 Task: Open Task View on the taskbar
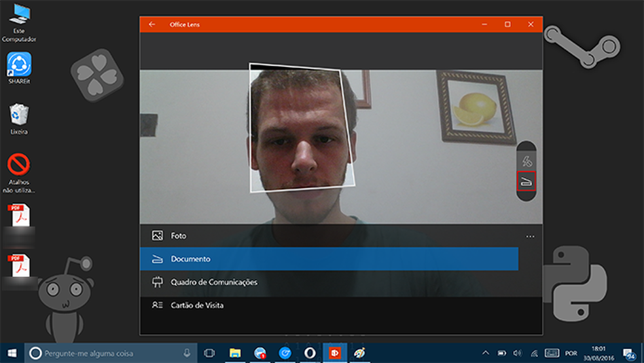pos(209,353)
